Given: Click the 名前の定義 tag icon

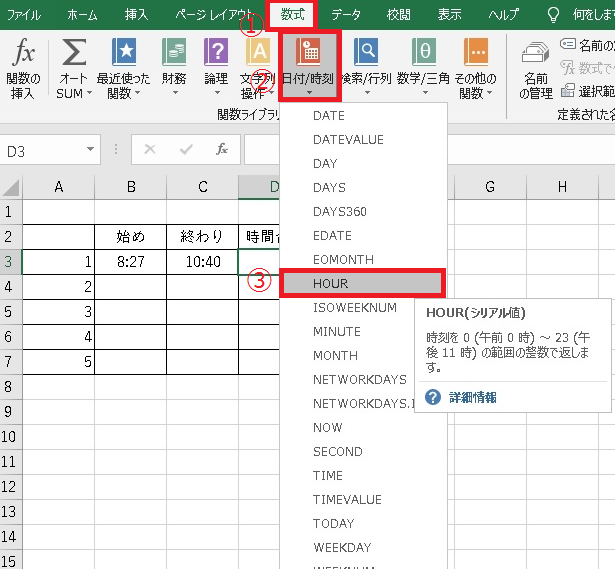Looking at the screenshot, I should 568,44.
